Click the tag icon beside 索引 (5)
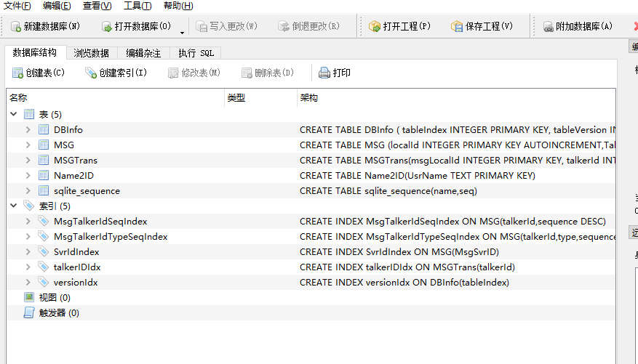Viewport: 638px width, 364px height. [x=29, y=206]
